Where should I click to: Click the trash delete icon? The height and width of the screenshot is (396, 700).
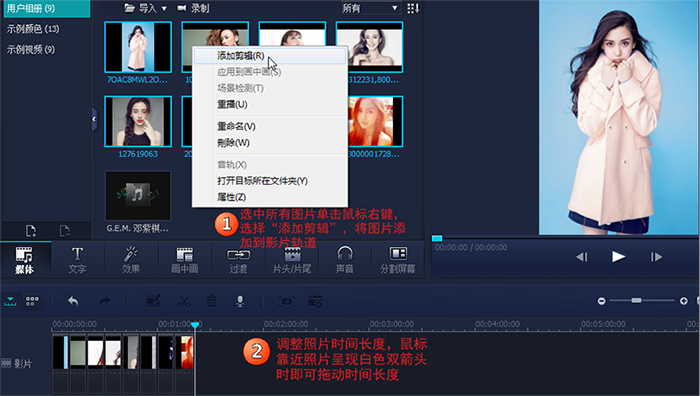[212, 302]
